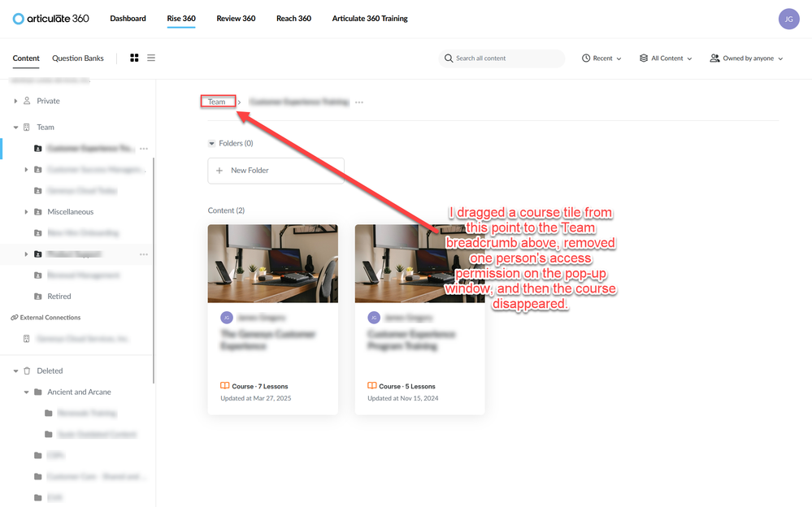Select Deleted in the sidebar

(x=50, y=370)
